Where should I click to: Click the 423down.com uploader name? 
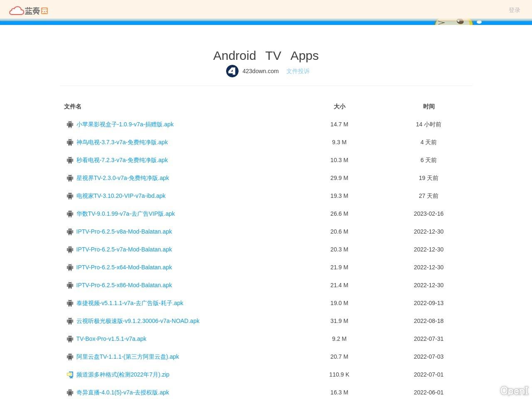point(260,71)
